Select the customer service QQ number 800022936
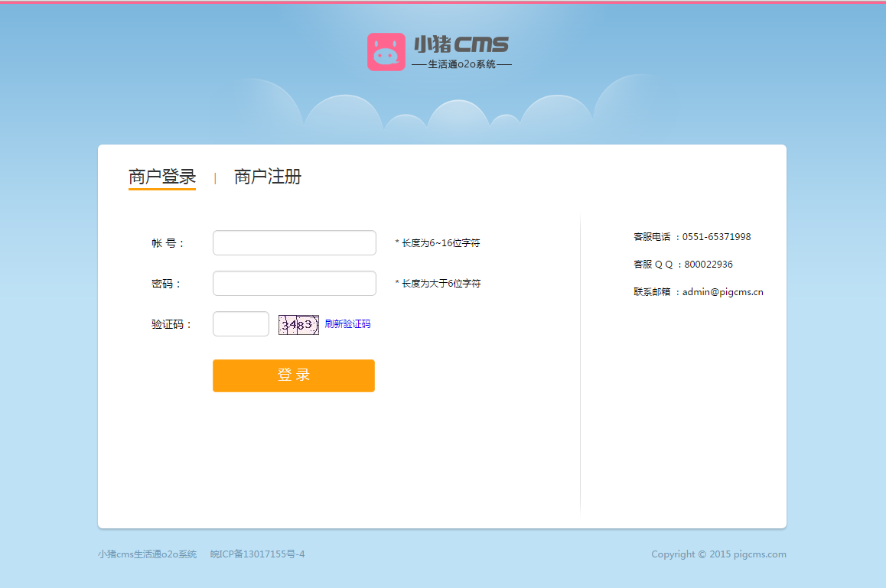Screen dimensions: 886x588 pos(709,265)
